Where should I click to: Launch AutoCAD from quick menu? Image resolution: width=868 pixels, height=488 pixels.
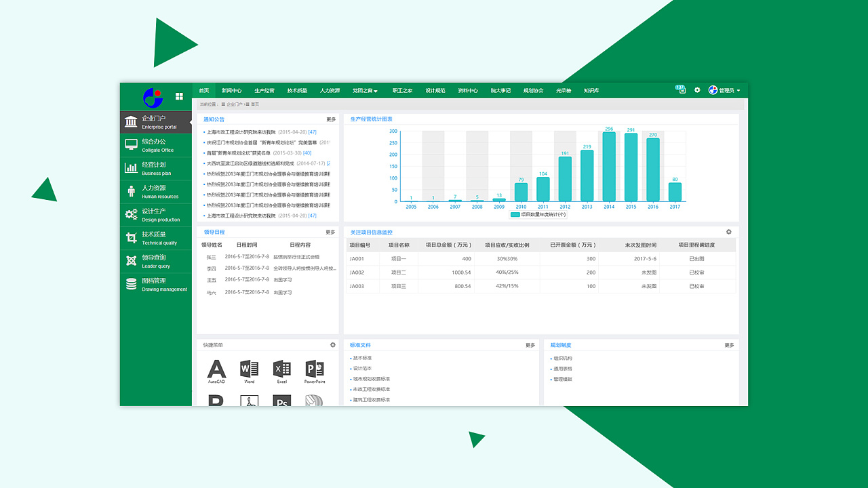pyautogui.click(x=216, y=371)
